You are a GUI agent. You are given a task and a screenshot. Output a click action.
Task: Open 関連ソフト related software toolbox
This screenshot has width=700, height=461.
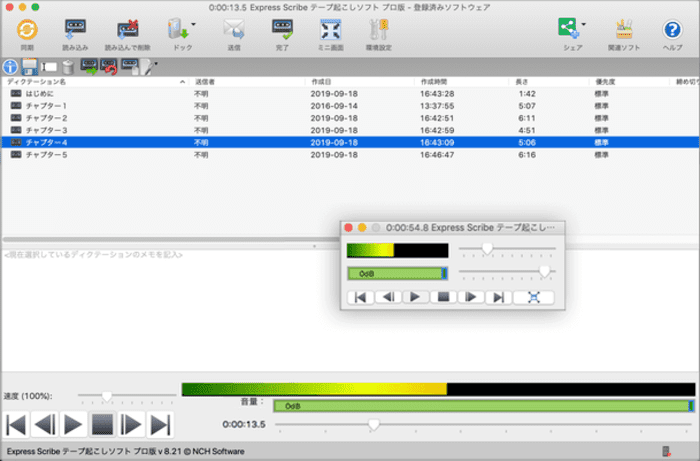tap(624, 30)
